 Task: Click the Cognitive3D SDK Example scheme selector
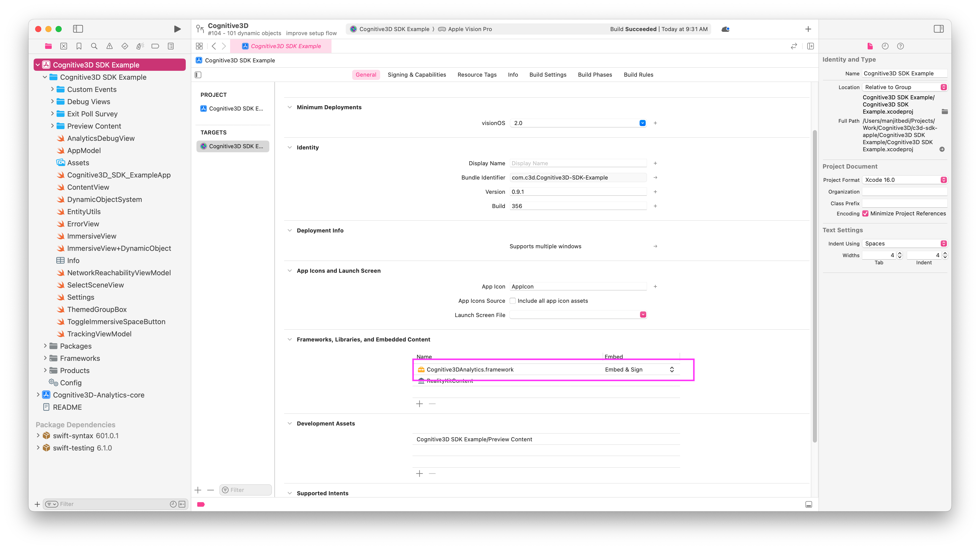coord(390,29)
